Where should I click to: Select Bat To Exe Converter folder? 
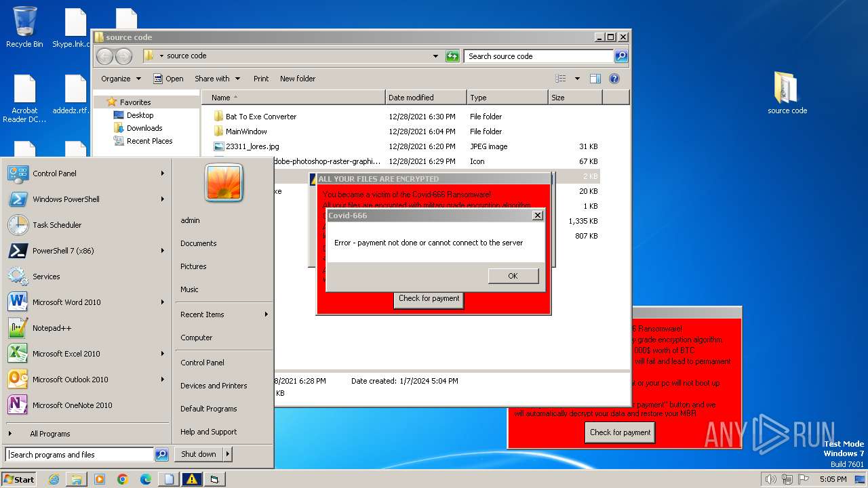(261, 117)
